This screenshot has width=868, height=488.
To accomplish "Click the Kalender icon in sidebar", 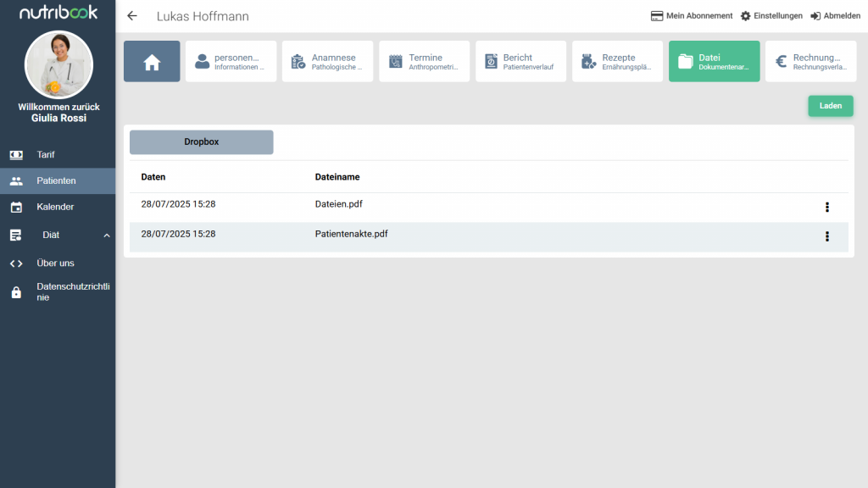I will click(16, 207).
